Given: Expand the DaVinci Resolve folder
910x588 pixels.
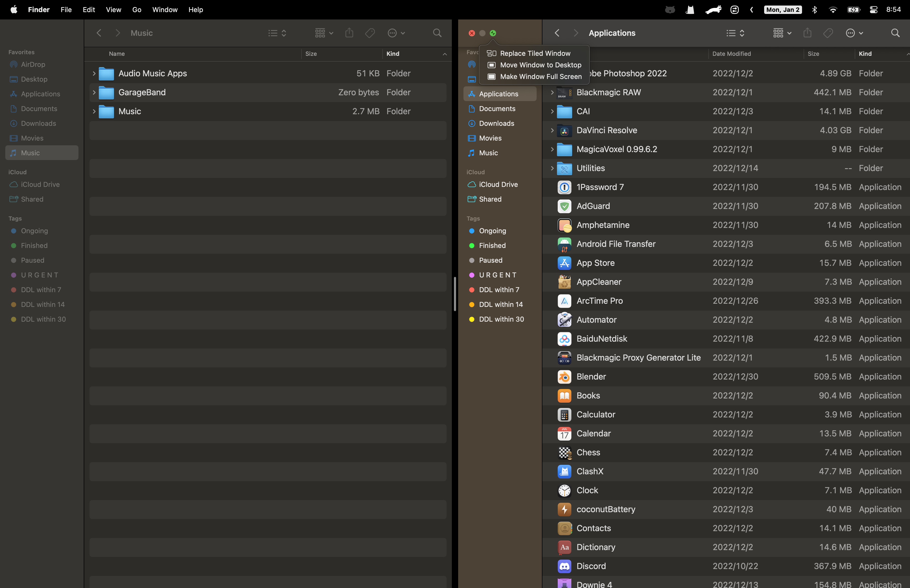Looking at the screenshot, I should tap(552, 130).
